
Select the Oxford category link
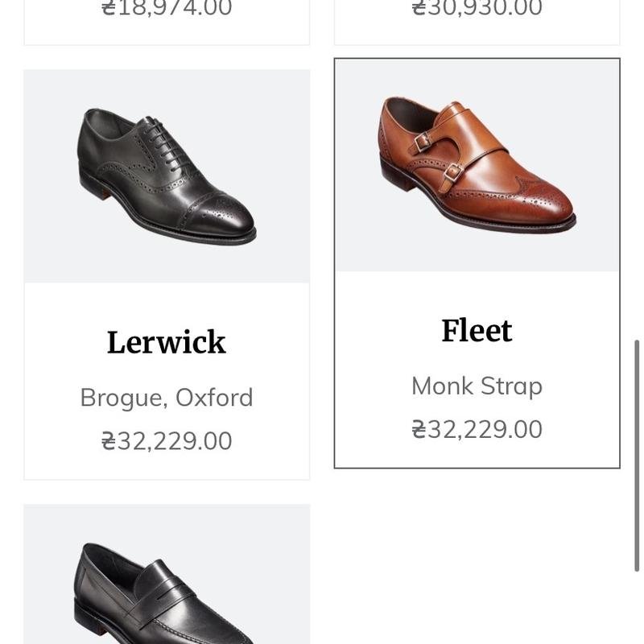tap(214, 398)
